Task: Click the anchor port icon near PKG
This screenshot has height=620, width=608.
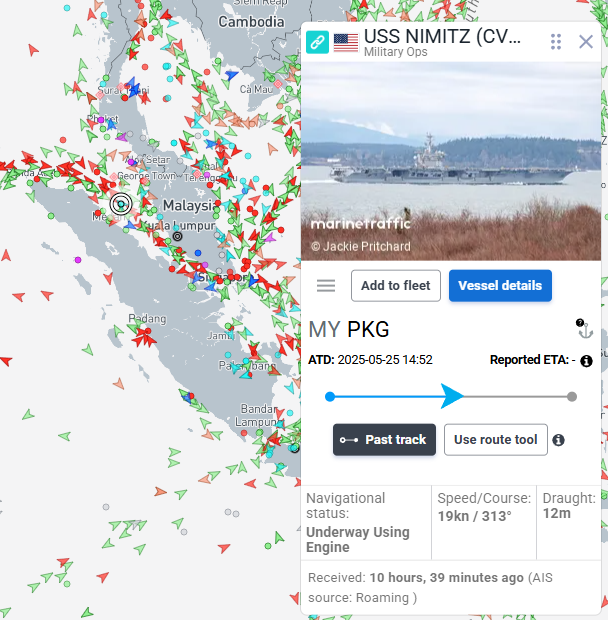Action: (585, 329)
